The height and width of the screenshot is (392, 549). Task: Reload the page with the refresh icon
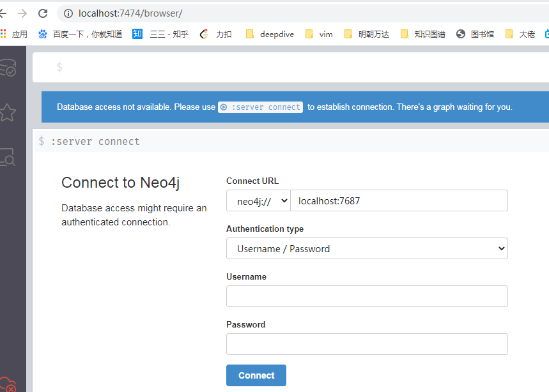[x=43, y=11]
